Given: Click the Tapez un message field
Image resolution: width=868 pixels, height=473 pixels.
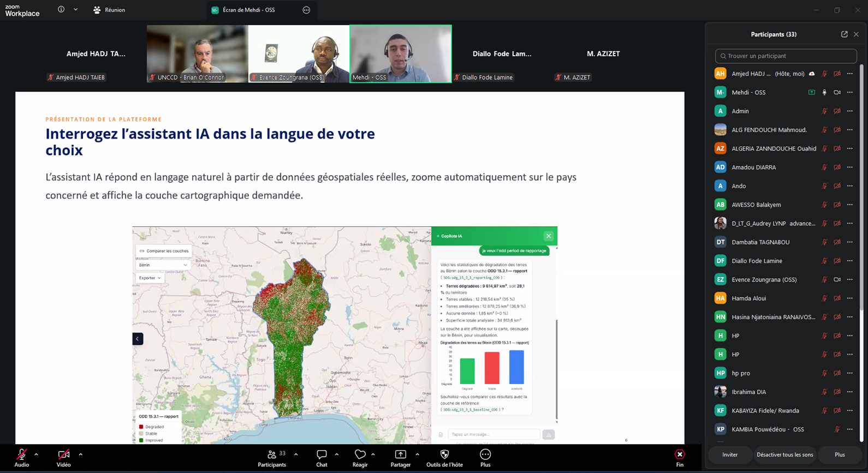Looking at the screenshot, I should [494, 434].
